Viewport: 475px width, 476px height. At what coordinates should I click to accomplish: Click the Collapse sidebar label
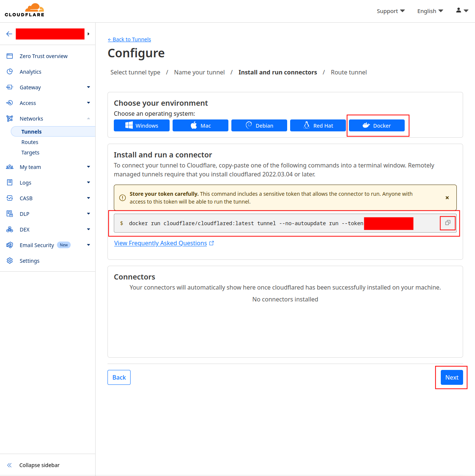(x=39, y=465)
